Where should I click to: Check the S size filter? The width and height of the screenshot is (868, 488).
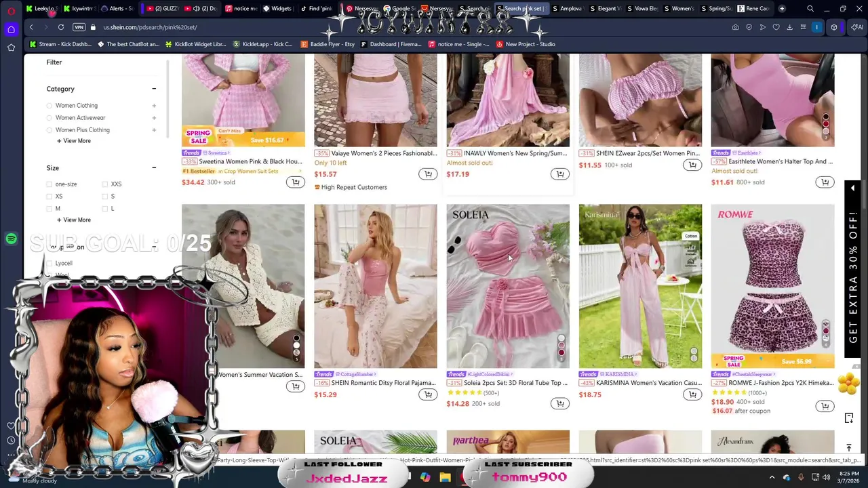click(x=104, y=197)
